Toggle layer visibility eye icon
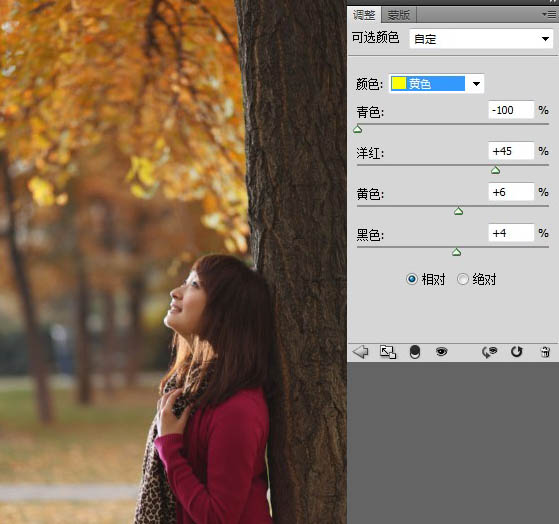The height and width of the screenshot is (524, 559). pos(441,352)
